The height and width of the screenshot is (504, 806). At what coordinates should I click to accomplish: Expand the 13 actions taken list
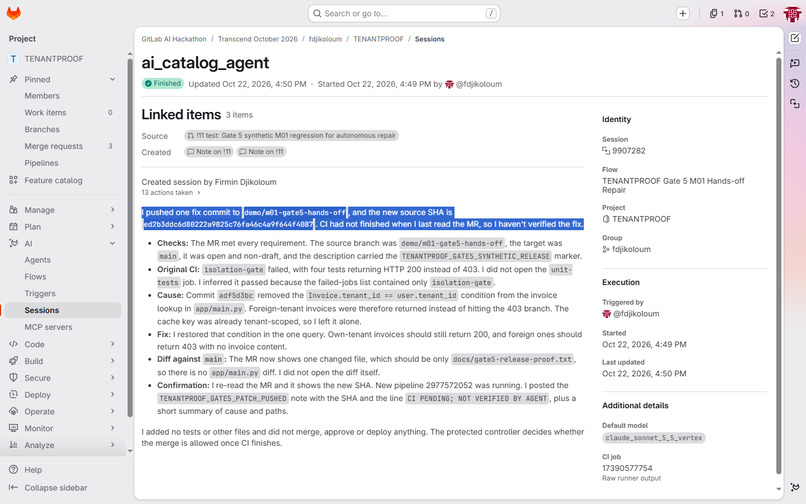click(171, 192)
